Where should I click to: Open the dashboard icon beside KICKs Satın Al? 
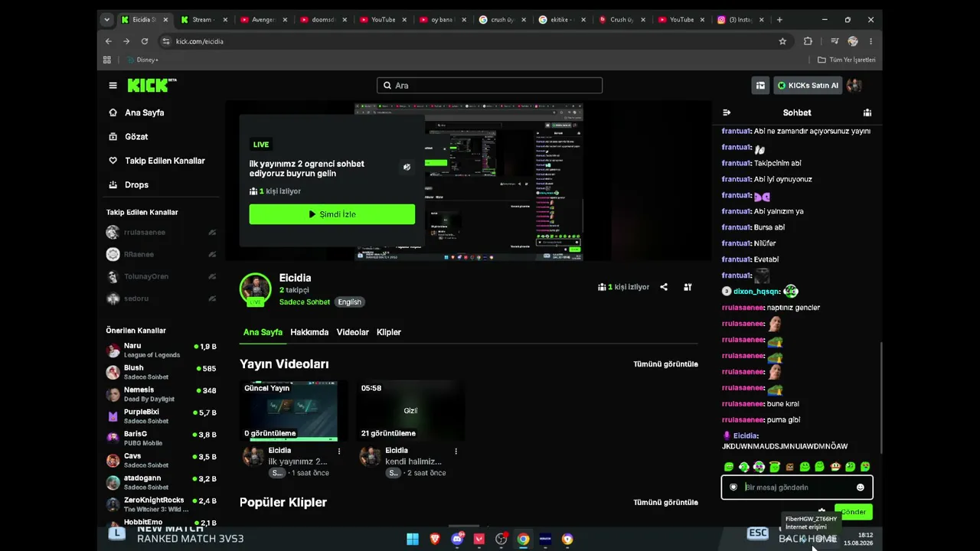pos(760,86)
